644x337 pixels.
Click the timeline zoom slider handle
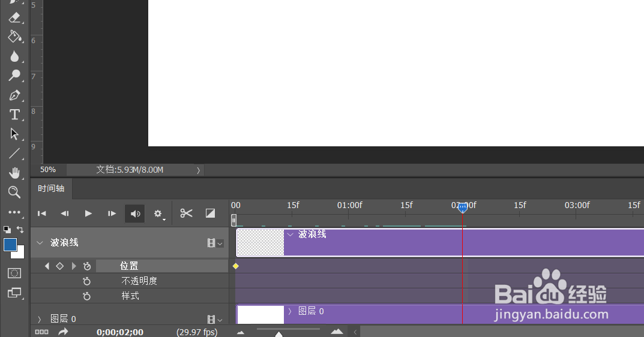(279, 334)
